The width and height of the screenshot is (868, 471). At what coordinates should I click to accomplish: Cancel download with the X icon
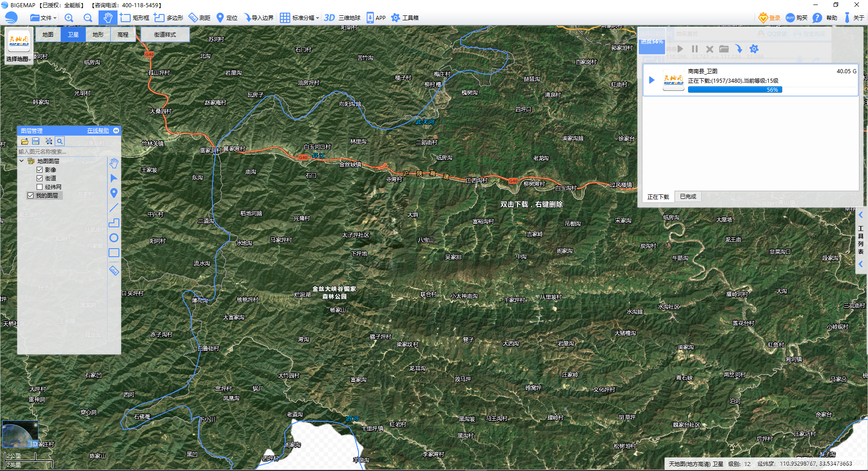(710, 49)
